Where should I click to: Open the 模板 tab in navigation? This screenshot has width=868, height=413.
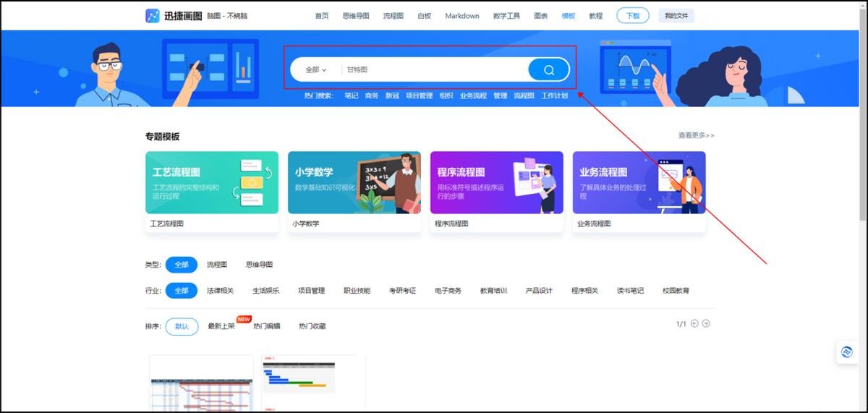pos(569,16)
